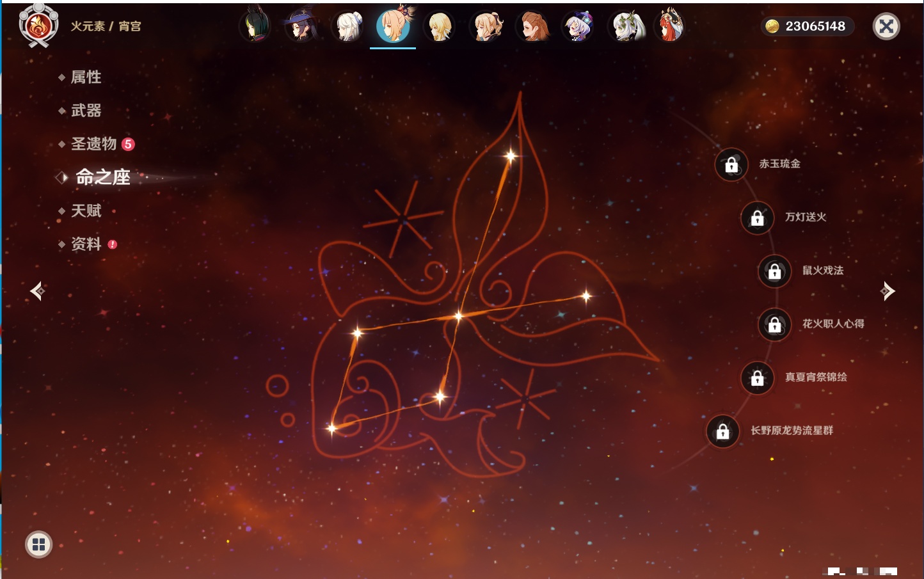
Task: Open the 圣遗物 artifacts menu
Action: [x=93, y=144]
